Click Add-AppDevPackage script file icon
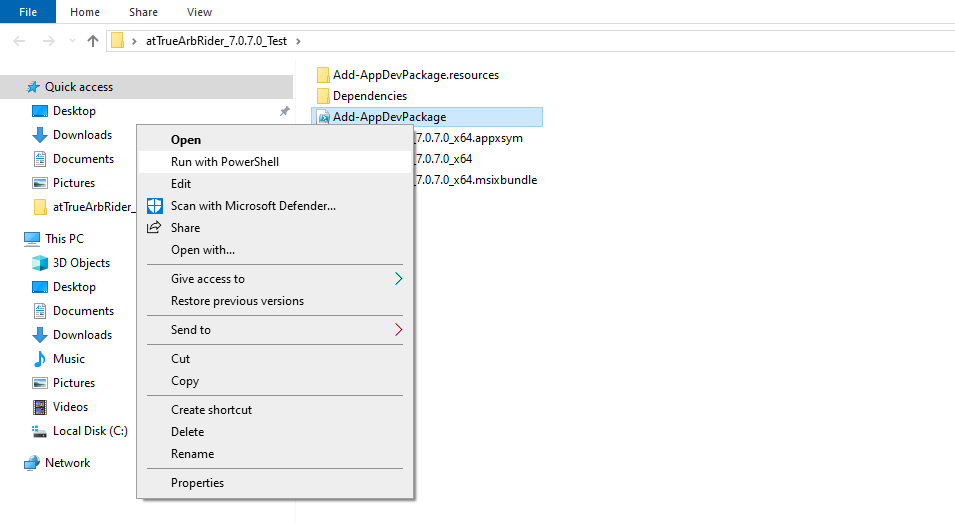 coord(324,117)
